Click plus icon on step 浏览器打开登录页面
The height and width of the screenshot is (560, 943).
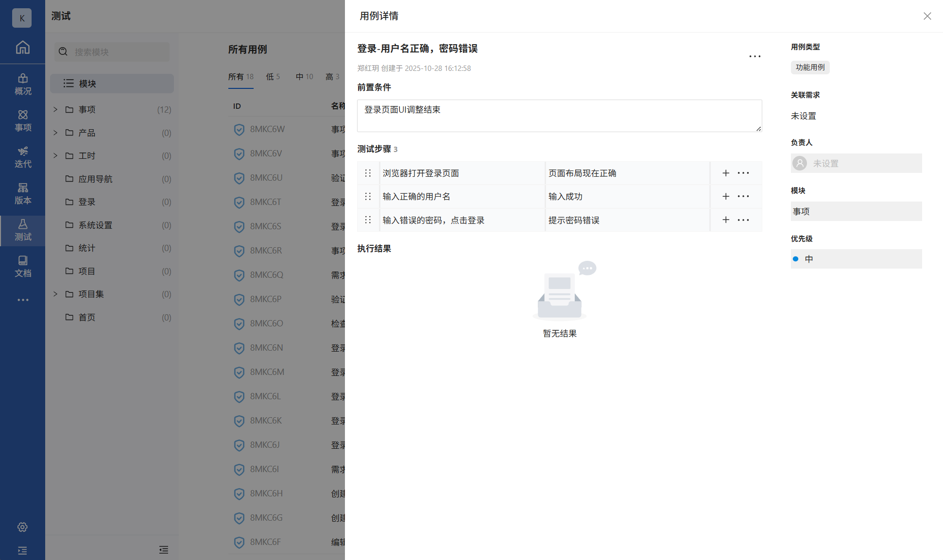(725, 173)
